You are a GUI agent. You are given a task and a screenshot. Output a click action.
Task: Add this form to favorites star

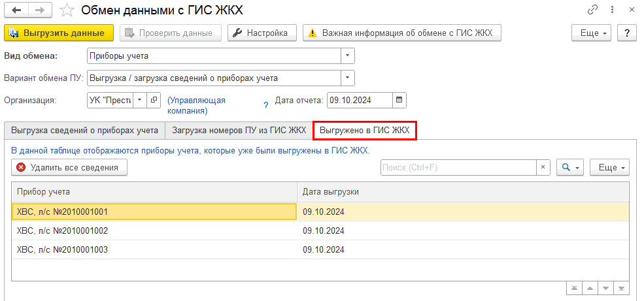66,10
